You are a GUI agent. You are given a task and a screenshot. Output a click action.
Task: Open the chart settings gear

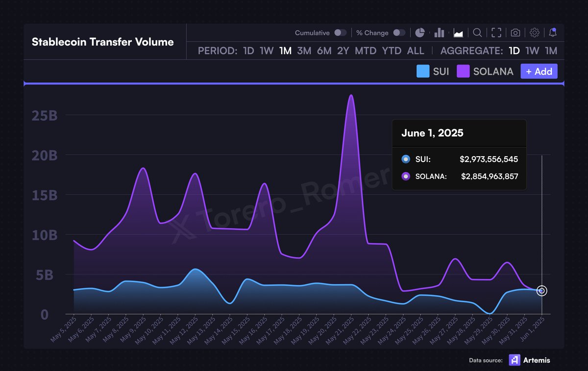tap(534, 32)
